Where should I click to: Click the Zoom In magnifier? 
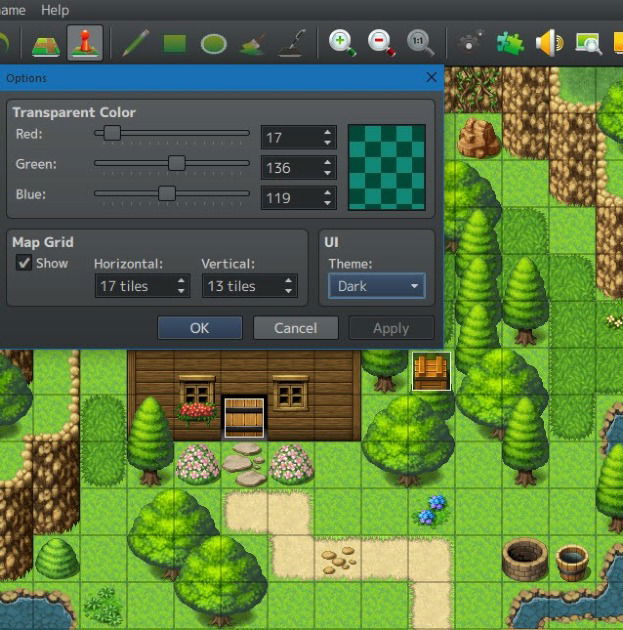[x=342, y=43]
